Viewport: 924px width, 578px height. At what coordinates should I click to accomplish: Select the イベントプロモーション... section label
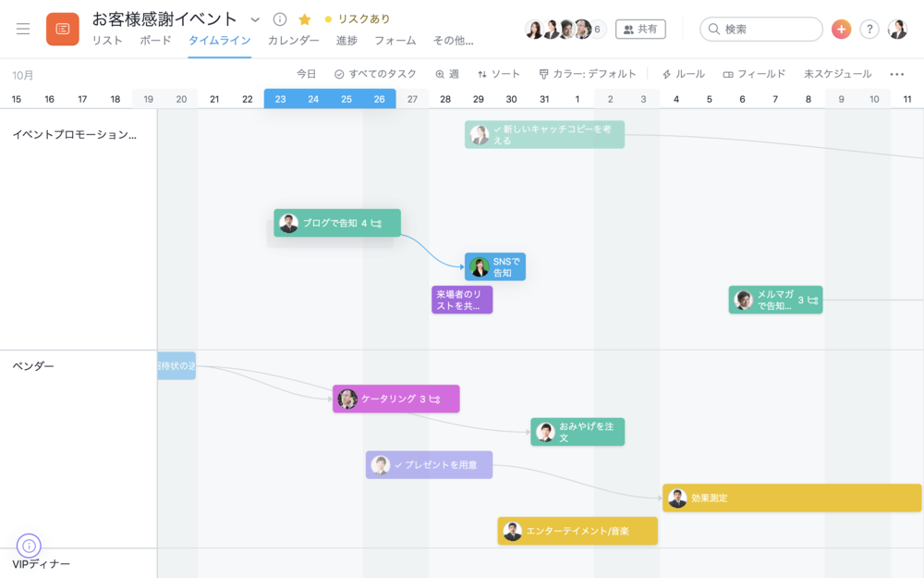tap(75, 134)
